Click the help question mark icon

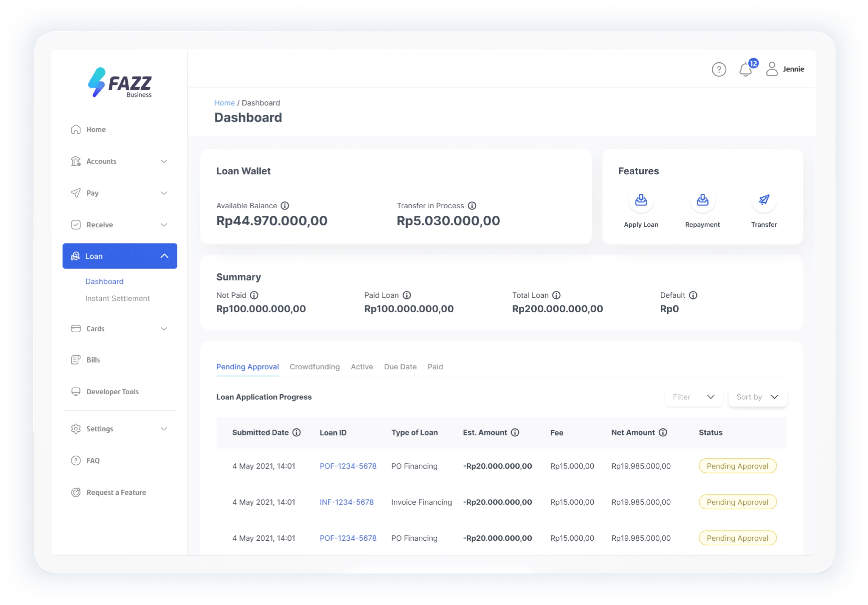[719, 69]
